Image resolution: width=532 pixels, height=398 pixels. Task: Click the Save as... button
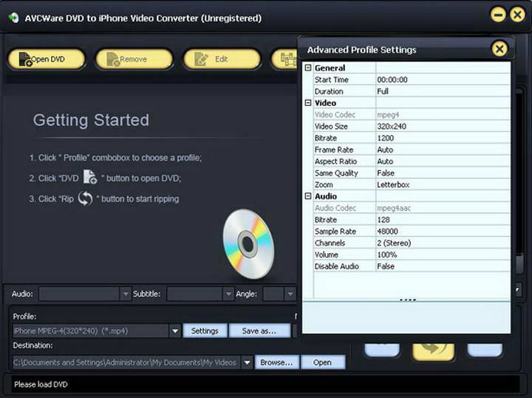coord(259,331)
